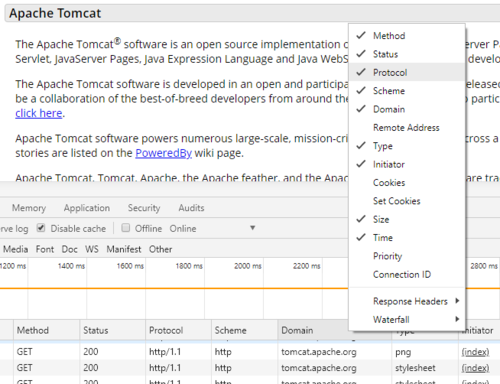Toggle the Initiator column option
The image size is (500, 384).
pos(407,164)
